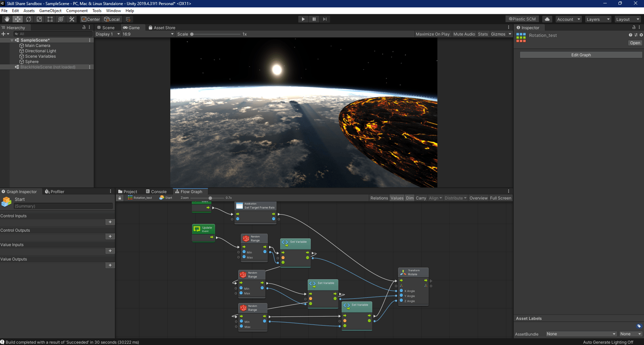644x345 pixels.
Task: Toggle Carry in Flow Graph toolbar
Action: click(421, 198)
